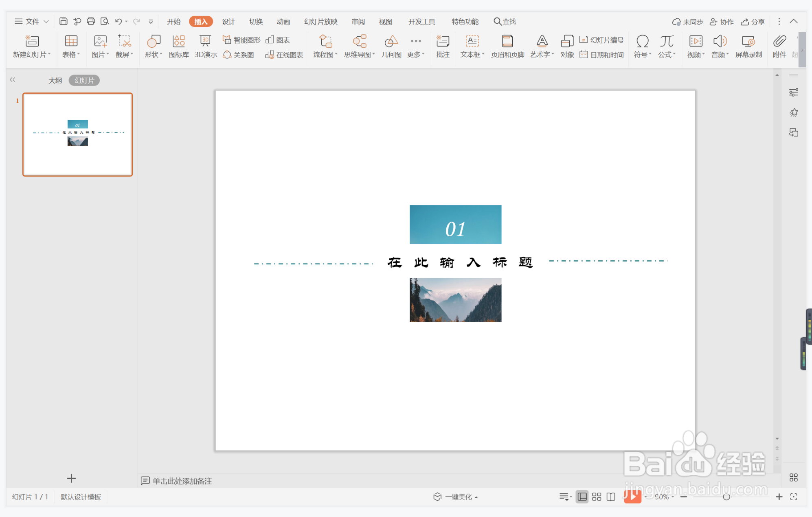The image size is (812, 517).
Task: Expand the undo history dropdown arrow
Action: [127, 22]
